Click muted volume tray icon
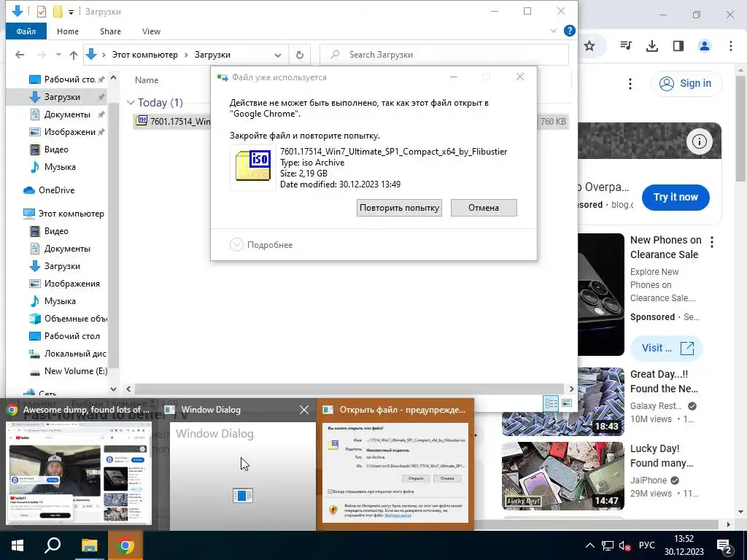The width and height of the screenshot is (747, 560). (x=624, y=545)
